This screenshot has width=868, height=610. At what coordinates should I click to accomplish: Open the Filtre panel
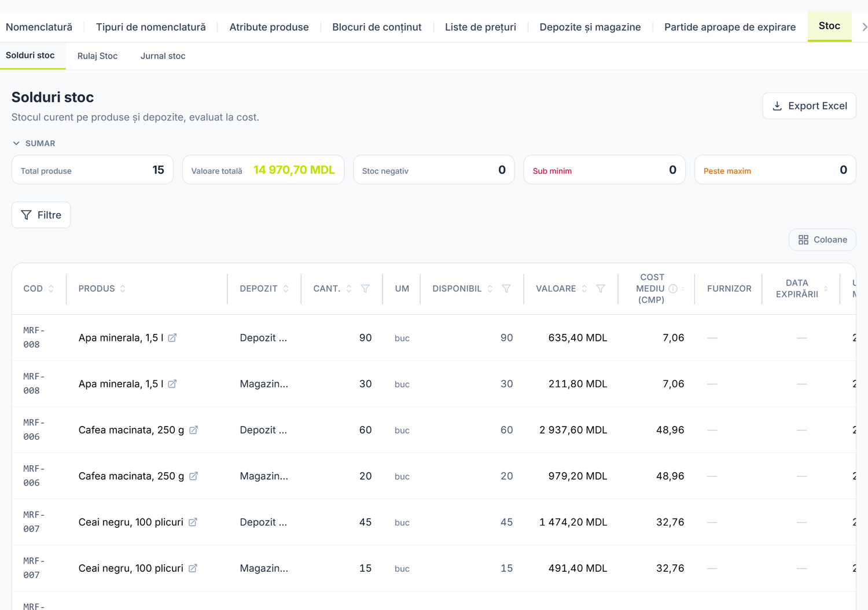[41, 215]
